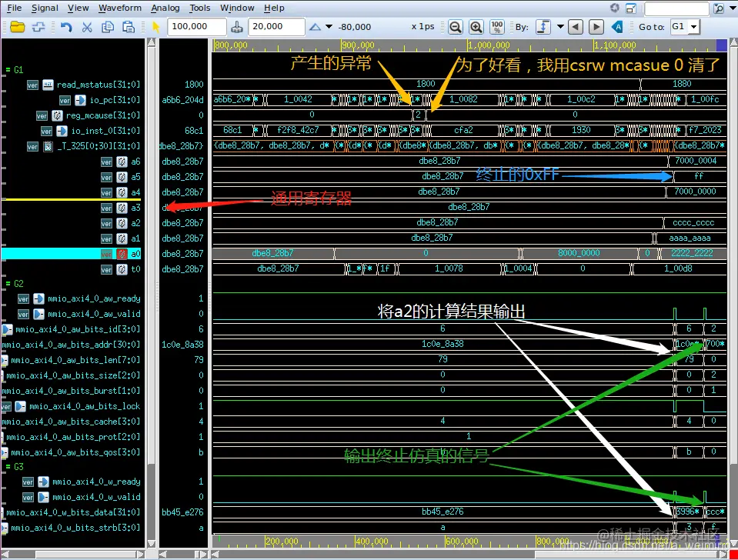Open the Help menu

[274, 8]
